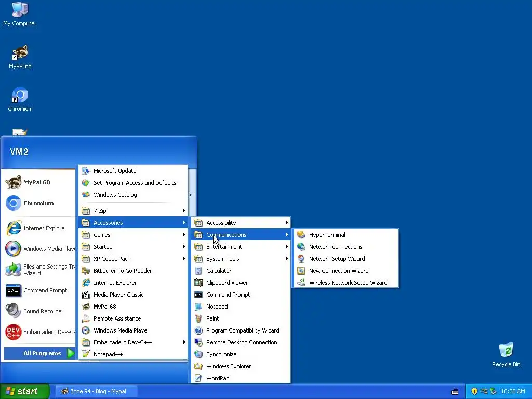Image resolution: width=532 pixels, height=399 pixels.
Task: Click the 10:30 AM system clock
Action: (x=513, y=391)
